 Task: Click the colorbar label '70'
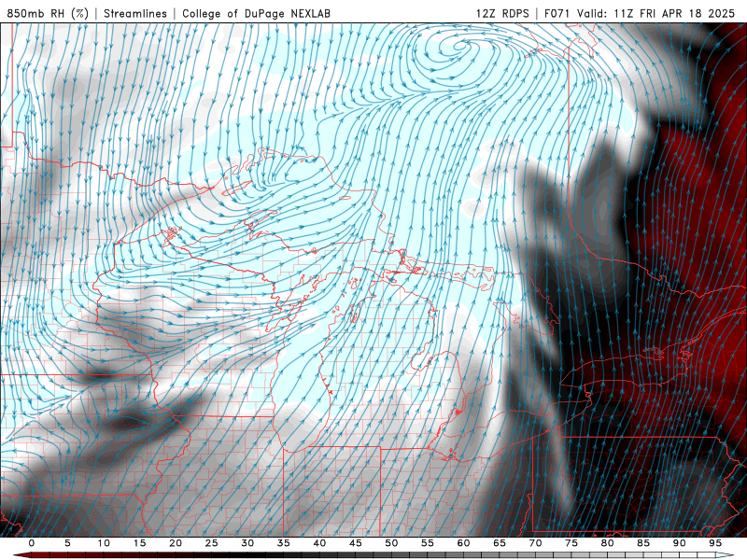535,543
